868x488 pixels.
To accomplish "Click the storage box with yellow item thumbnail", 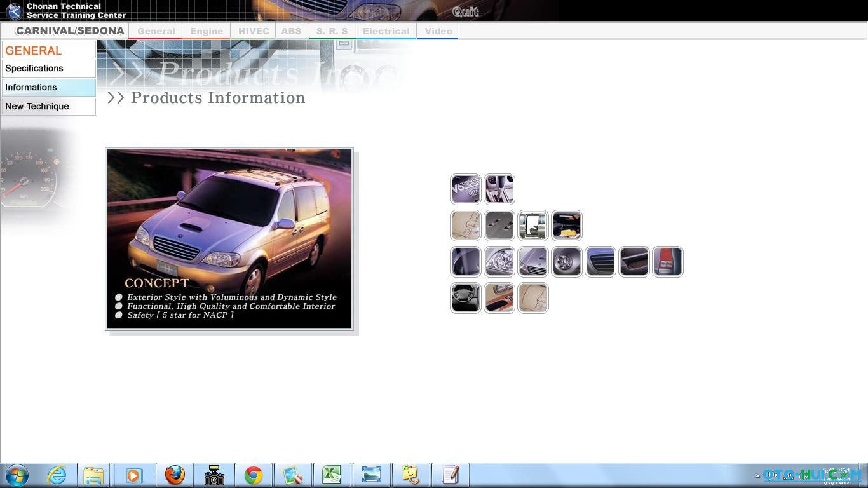I will tap(566, 226).
